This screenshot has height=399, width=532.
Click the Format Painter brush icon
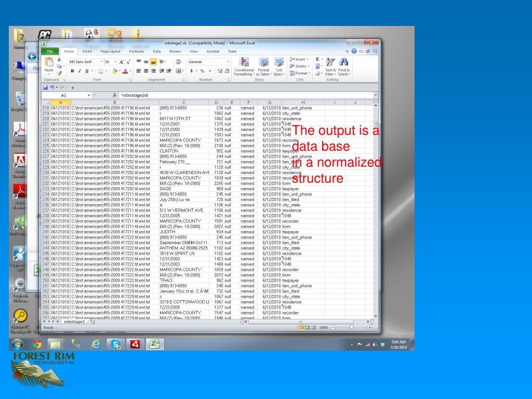[x=59, y=73]
